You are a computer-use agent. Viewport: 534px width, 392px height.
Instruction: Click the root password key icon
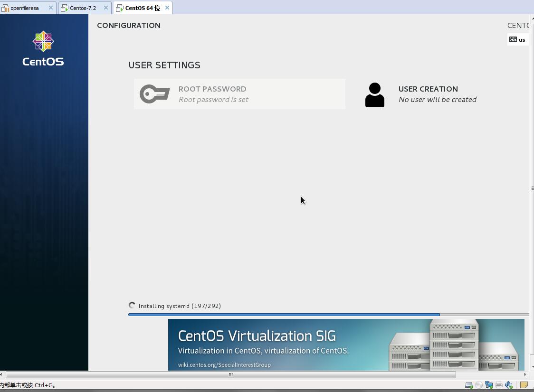(x=154, y=94)
